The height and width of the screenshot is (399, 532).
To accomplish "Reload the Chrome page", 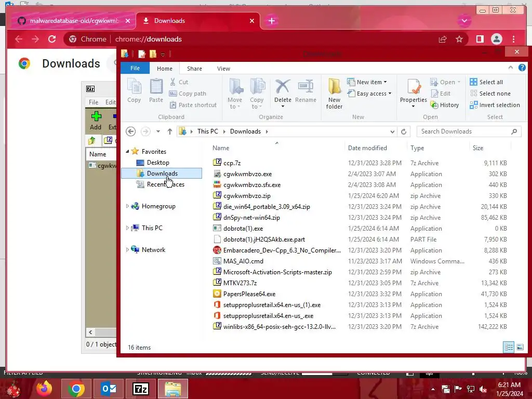I will coord(52,39).
